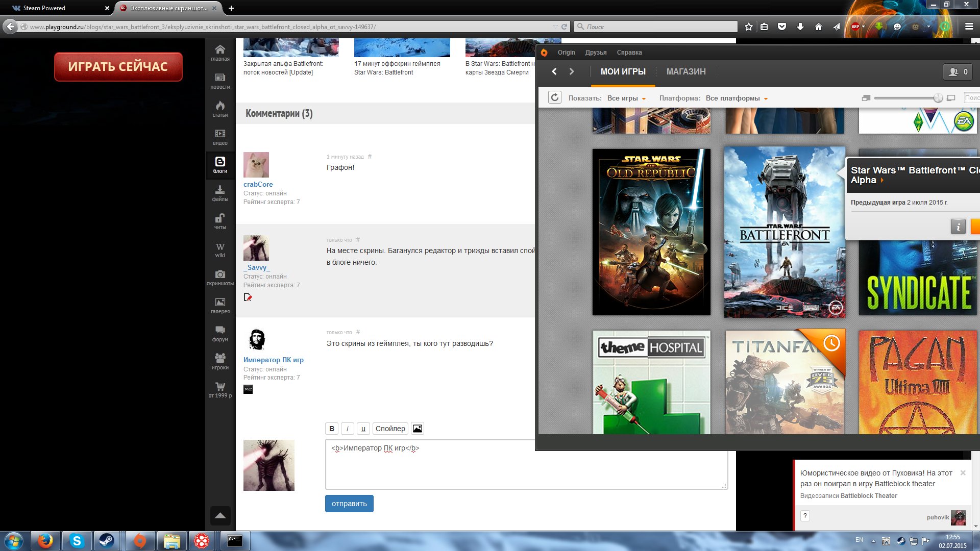Screen dimensions: 980x551
Task: Open Steam from the Windows taskbar
Action: click(x=107, y=541)
